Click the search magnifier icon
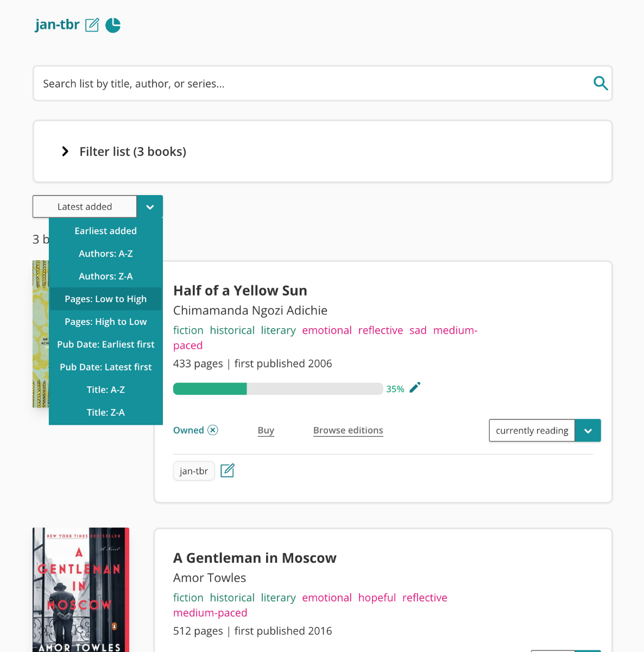644x652 pixels. point(601,83)
